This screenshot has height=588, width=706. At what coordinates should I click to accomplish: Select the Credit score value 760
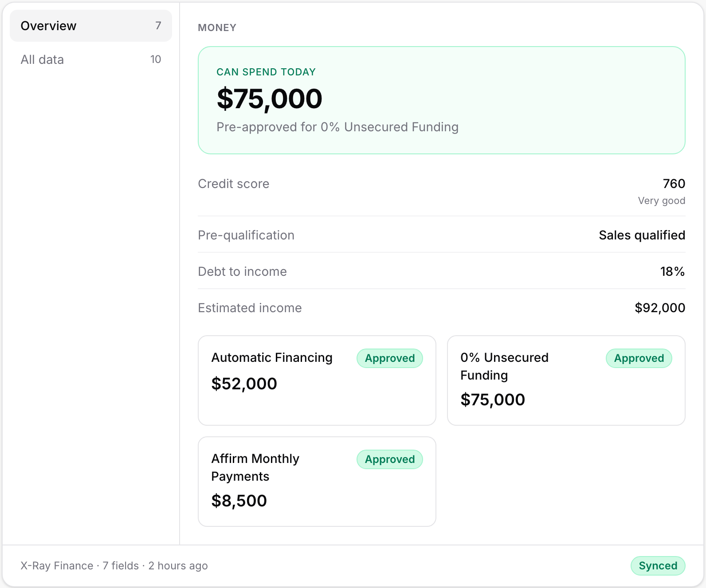click(x=674, y=184)
